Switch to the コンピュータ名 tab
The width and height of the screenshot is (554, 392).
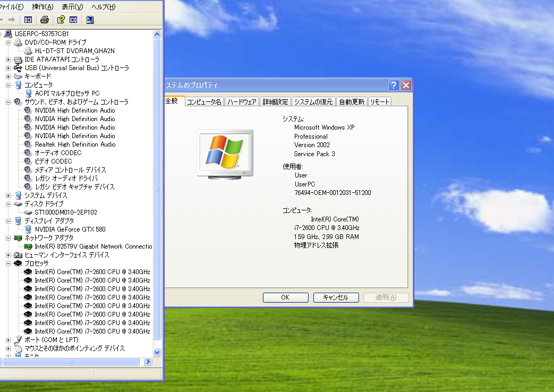[x=204, y=102]
